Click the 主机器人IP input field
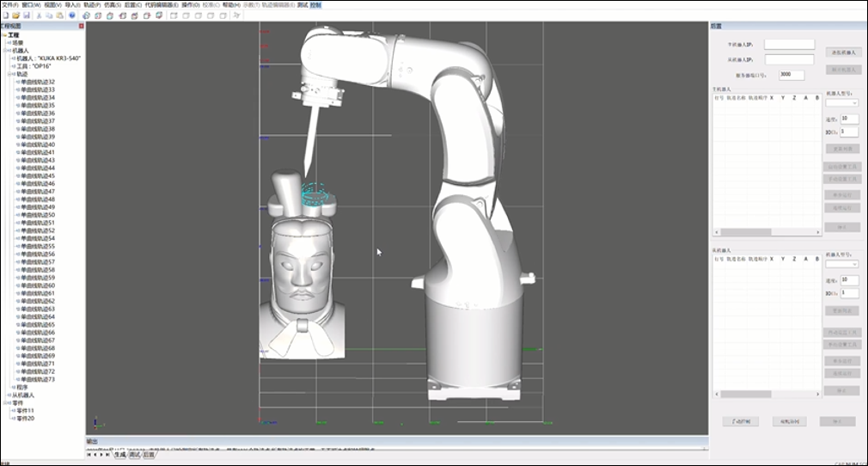 pyautogui.click(x=789, y=44)
